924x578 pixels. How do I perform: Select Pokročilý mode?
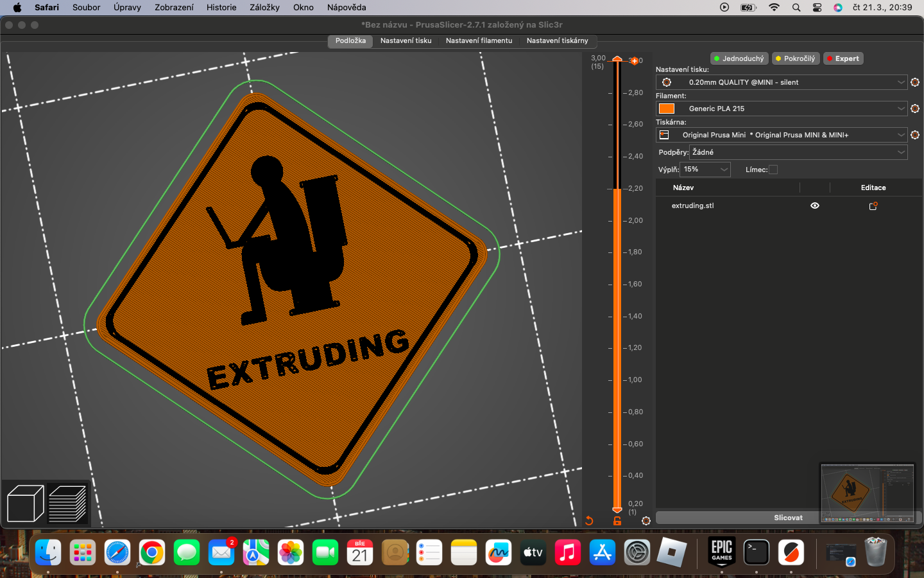[x=796, y=58]
